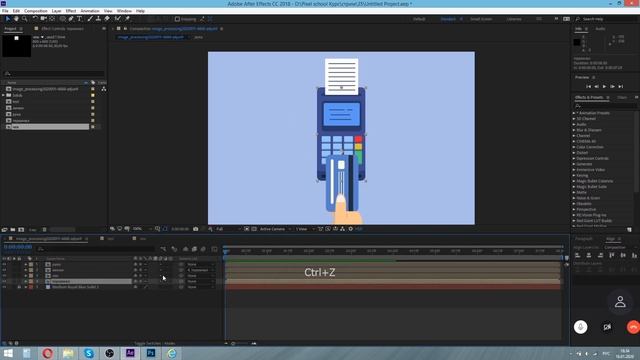Select the Type tool
The height and width of the screenshot is (360, 640).
[80, 19]
